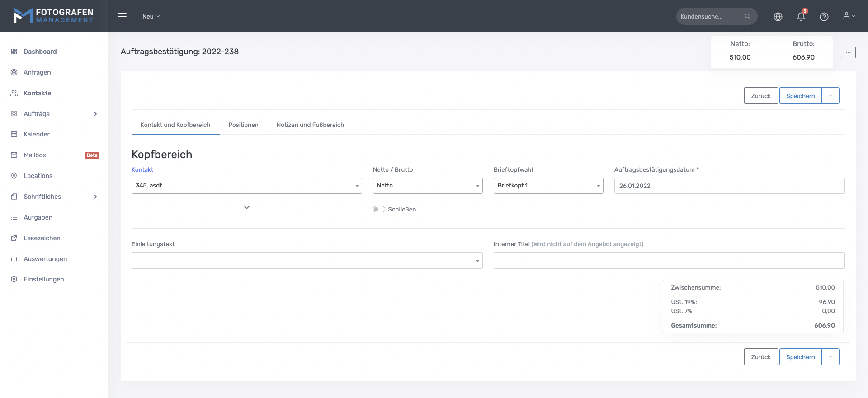
Task: Open the help question mark icon
Action: [x=824, y=17]
